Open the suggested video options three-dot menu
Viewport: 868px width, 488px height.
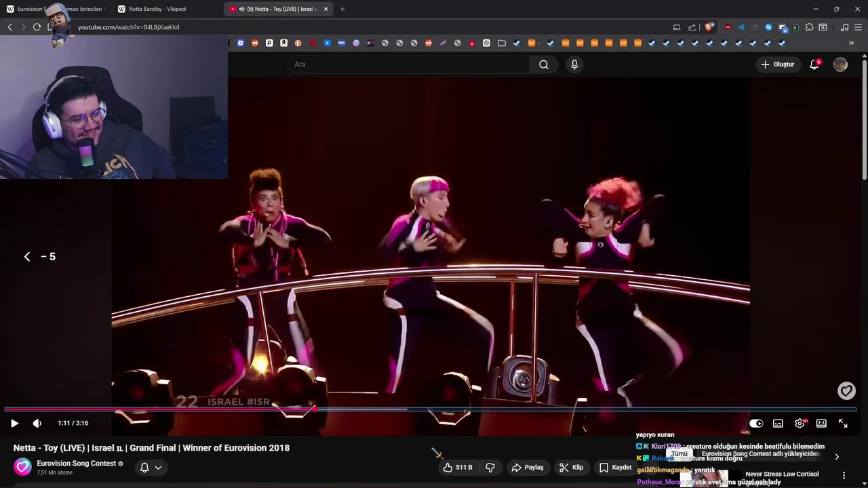tap(844, 475)
